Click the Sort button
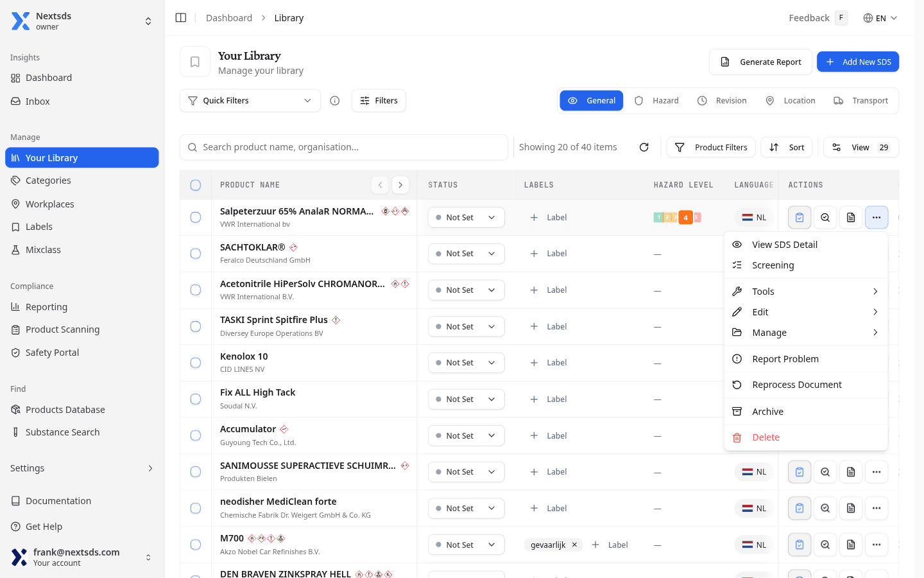924x578 pixels. pos(787,147)
